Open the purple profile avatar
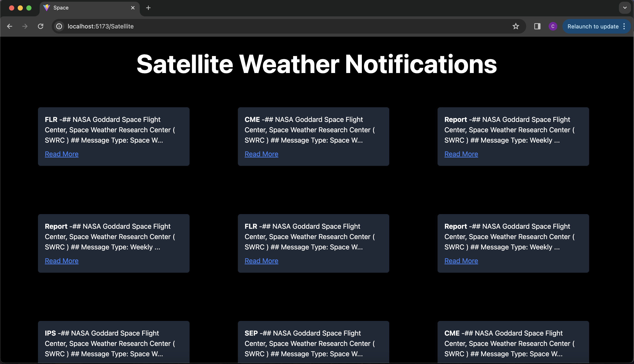Viewport: 634px width, 364px height. click(x=553, y=26)
